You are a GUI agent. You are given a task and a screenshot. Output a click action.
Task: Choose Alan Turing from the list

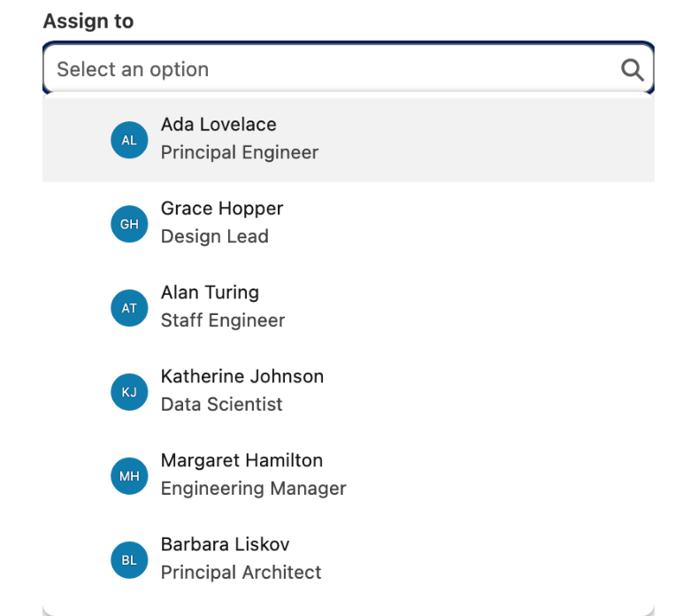(x=348, y=308)
